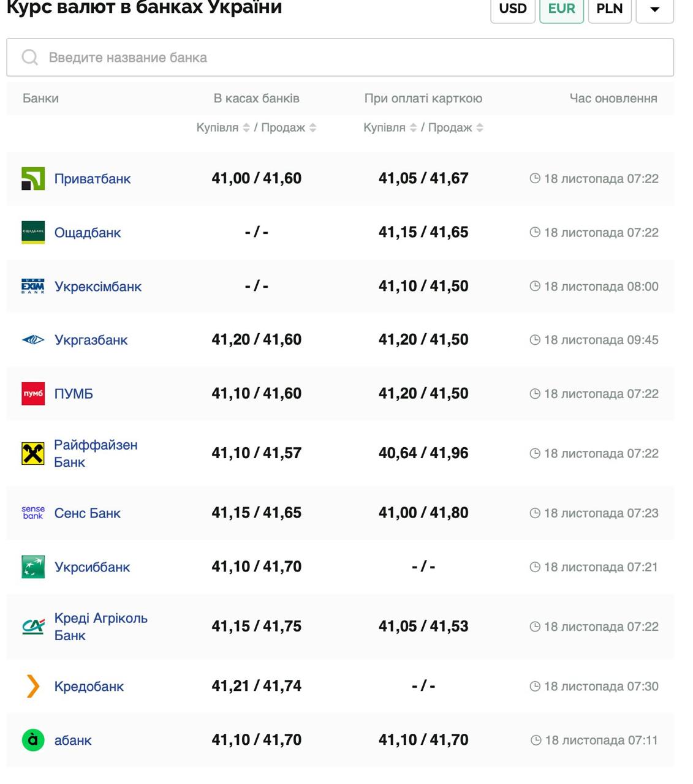693x784 pixels.
Task: Click the Oschadbank logo icon
Action: [x=33, y=233]
